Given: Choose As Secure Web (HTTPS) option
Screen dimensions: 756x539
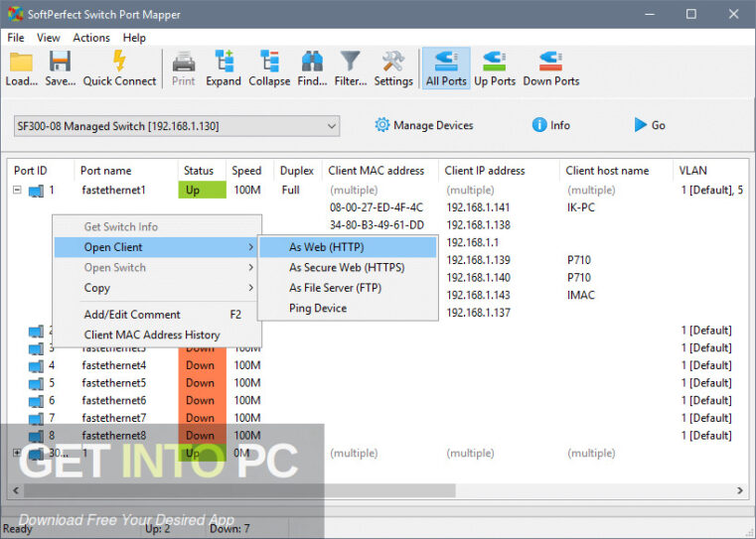Looking at the screenshot, I should click(348, 267).
